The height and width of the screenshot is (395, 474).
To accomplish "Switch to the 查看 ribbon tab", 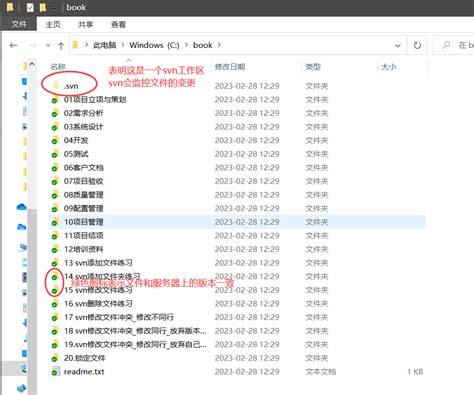I will click(x=118, y=24).
